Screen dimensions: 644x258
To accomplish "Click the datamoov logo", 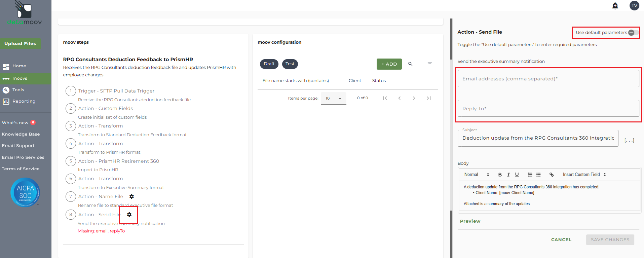I will pyautogui.click(x=25, y=13).
